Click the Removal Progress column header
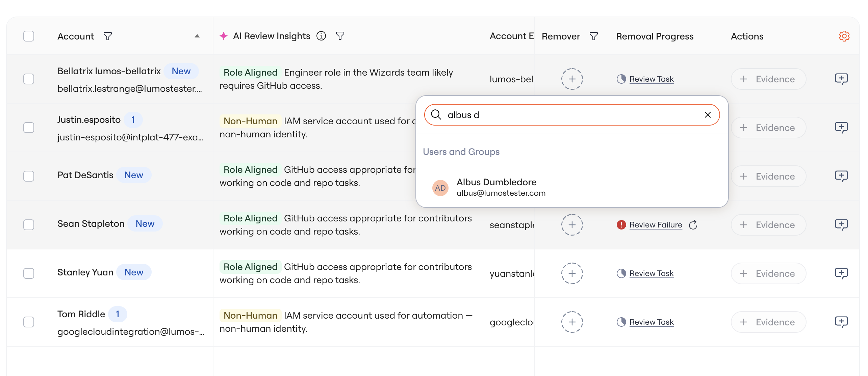This screenshot has width=868, height=376. point(655,36)
